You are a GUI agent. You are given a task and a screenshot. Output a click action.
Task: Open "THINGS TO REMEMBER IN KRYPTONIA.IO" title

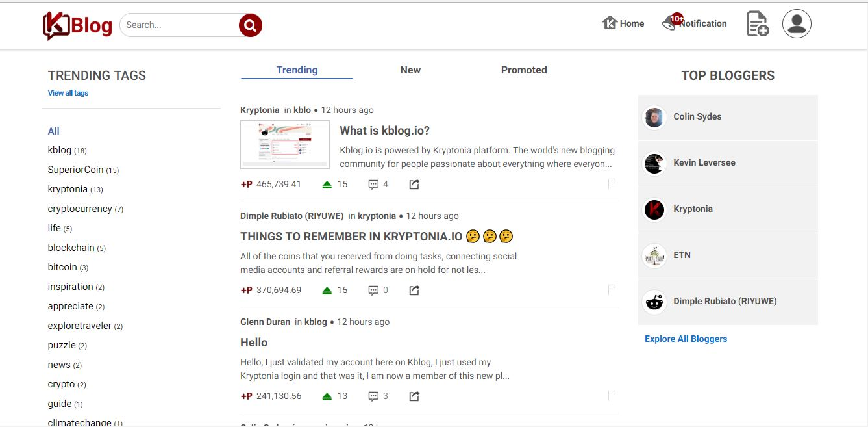pos(377,237)
